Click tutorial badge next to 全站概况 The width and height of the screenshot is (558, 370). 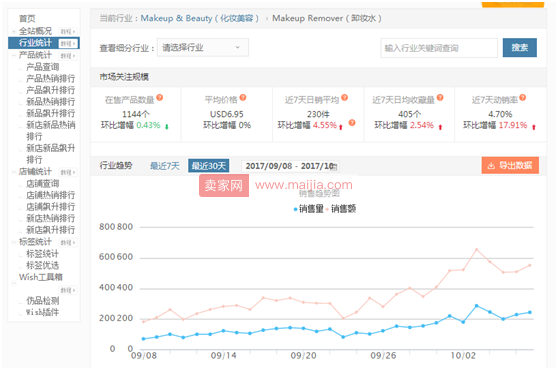click(x=68, y=32)
